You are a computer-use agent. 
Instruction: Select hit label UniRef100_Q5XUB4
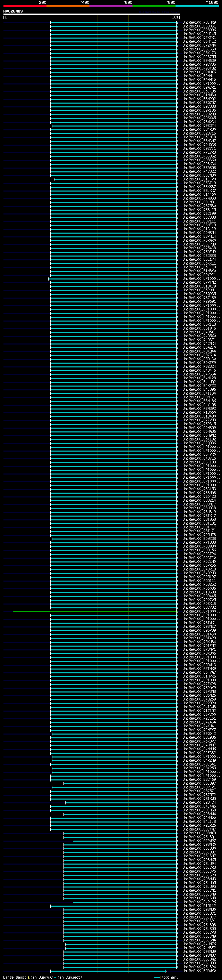(x=199, y=642)
